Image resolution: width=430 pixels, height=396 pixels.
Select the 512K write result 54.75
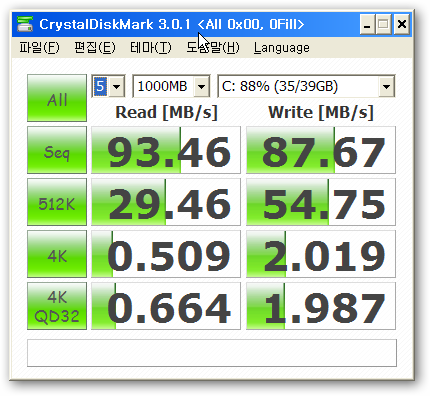tap(321, 202)
